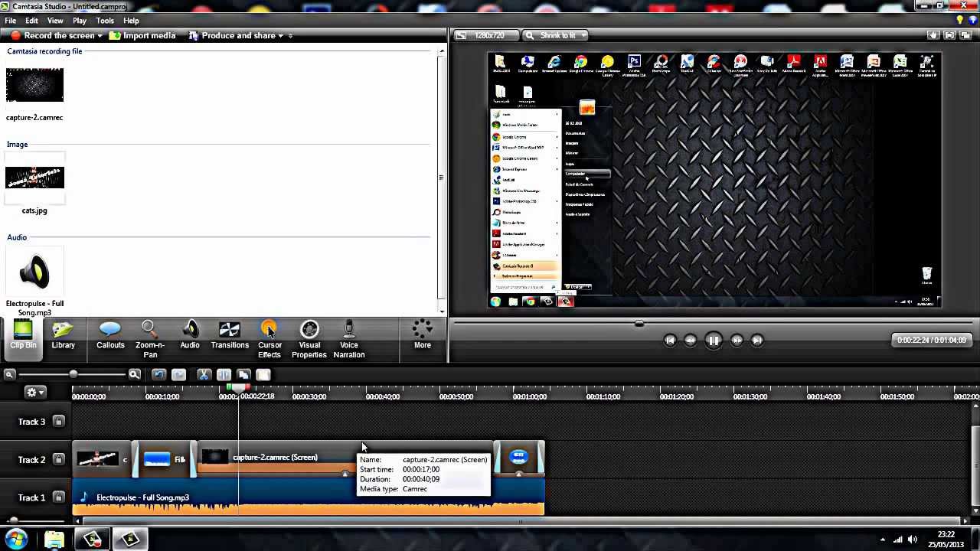Zoom out the timeline using the small magnifier
This screenshot has width=980, height=551.
(x=9, y=374)
